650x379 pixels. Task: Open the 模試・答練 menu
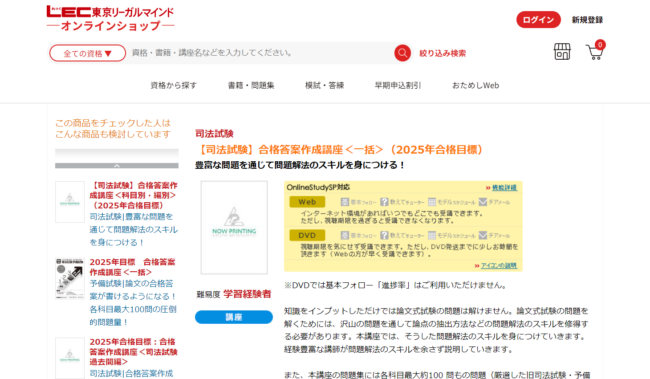coord(325,85)
